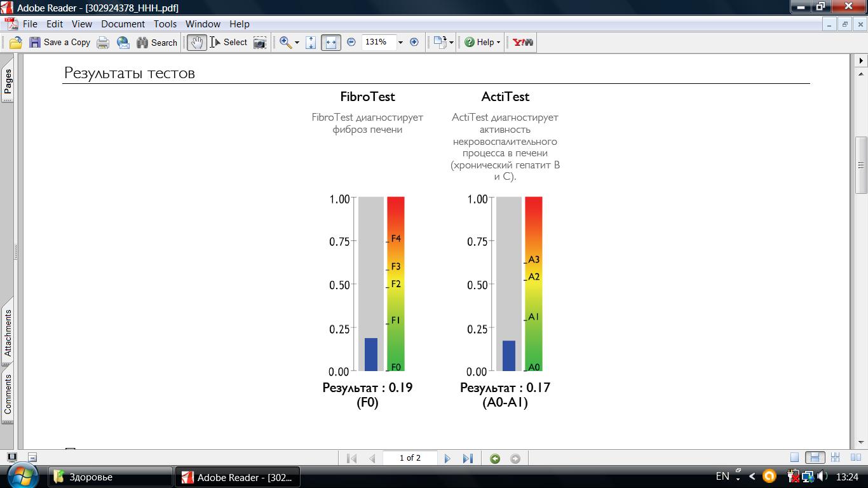868x488 pixels.
Task: Switch to Single Page layout
Action: [x=794, y=457]
